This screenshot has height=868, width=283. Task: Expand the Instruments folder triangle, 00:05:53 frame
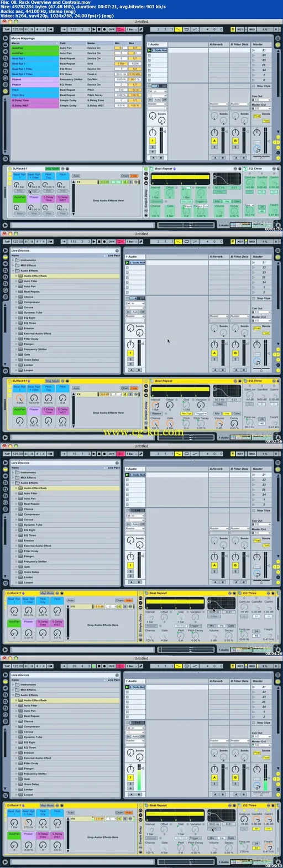pos(14,684)
